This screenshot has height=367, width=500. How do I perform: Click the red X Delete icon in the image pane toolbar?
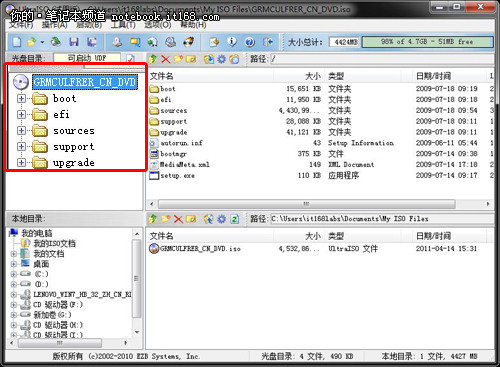[x=166, y=59]
